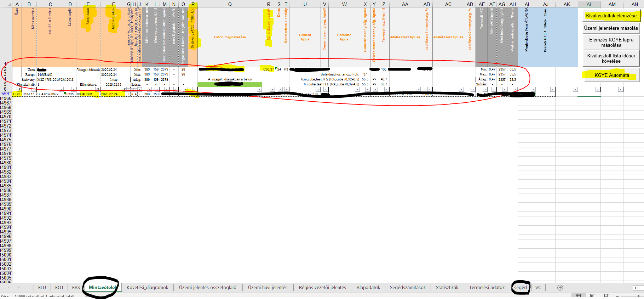644x299 pixels.
Task: Select row 699 header
Action: coord(5,94)
